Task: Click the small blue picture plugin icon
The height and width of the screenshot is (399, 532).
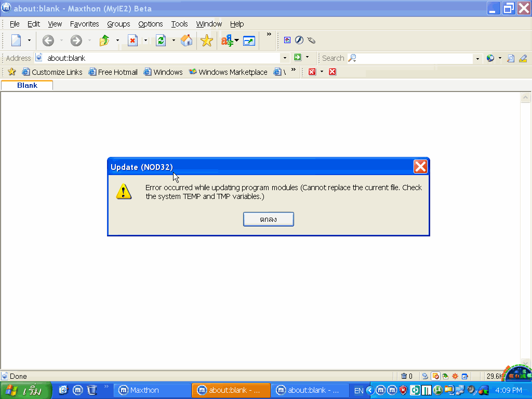Action: pos(287,40)
